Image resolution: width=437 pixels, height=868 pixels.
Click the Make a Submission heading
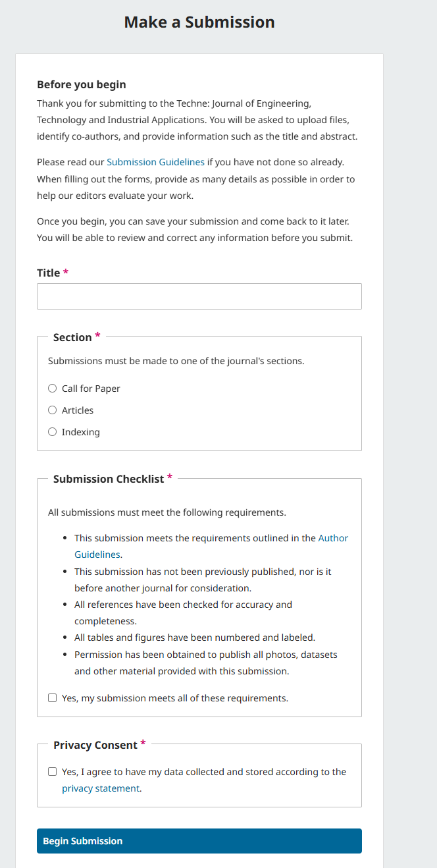(x=199, y=22)
